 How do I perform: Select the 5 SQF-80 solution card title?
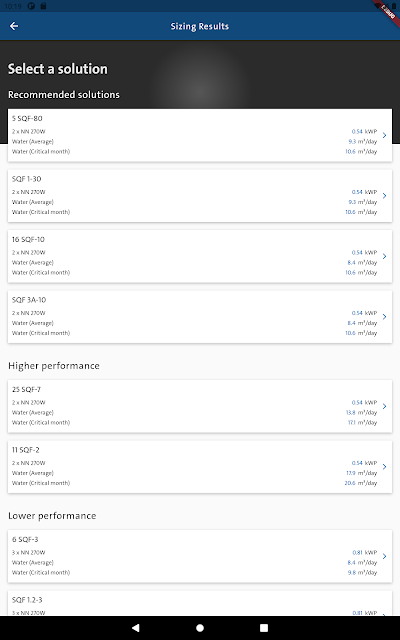[27, 118]
